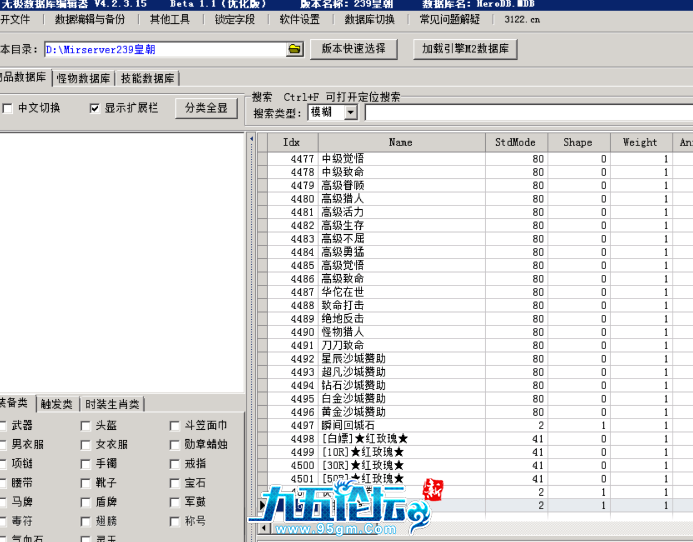Tick the 戒指 checkbox

pyautogui.click(x=174, y=464)
